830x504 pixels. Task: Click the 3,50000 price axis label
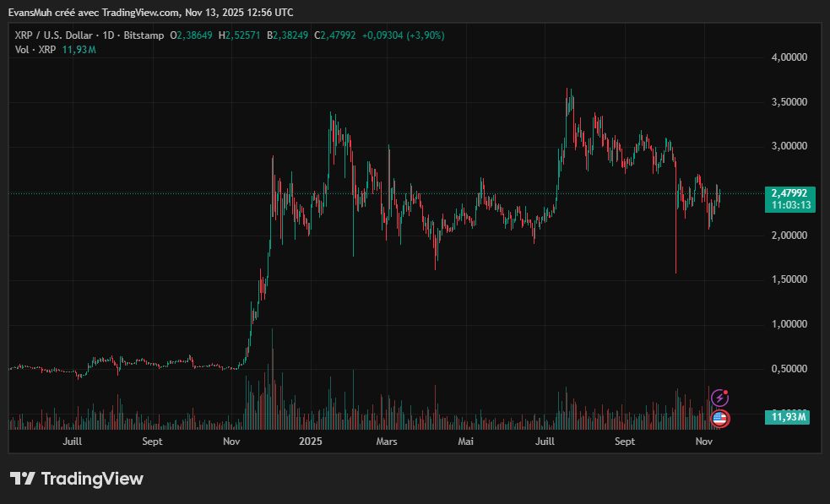click(x=789, y=101)
